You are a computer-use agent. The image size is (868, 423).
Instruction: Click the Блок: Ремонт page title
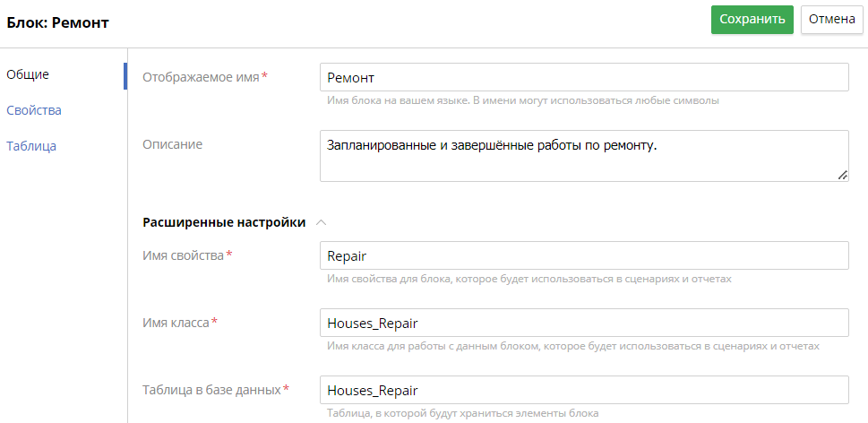(58, 22)
